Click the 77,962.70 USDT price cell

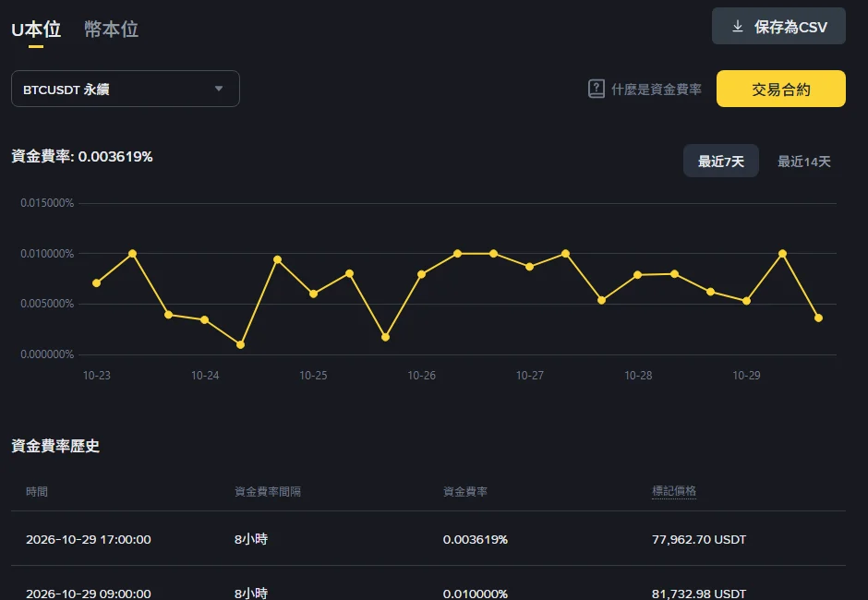pos(699,539)
